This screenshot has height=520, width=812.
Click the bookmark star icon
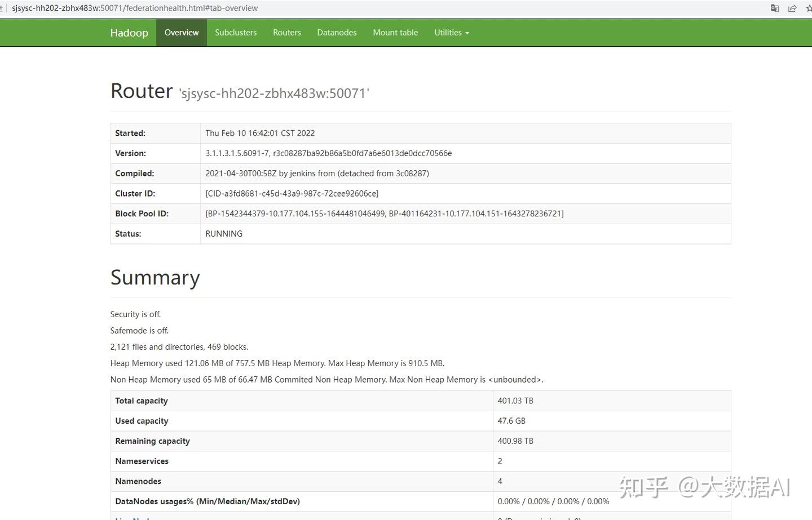pyautogui.click(x=809, y=8)
